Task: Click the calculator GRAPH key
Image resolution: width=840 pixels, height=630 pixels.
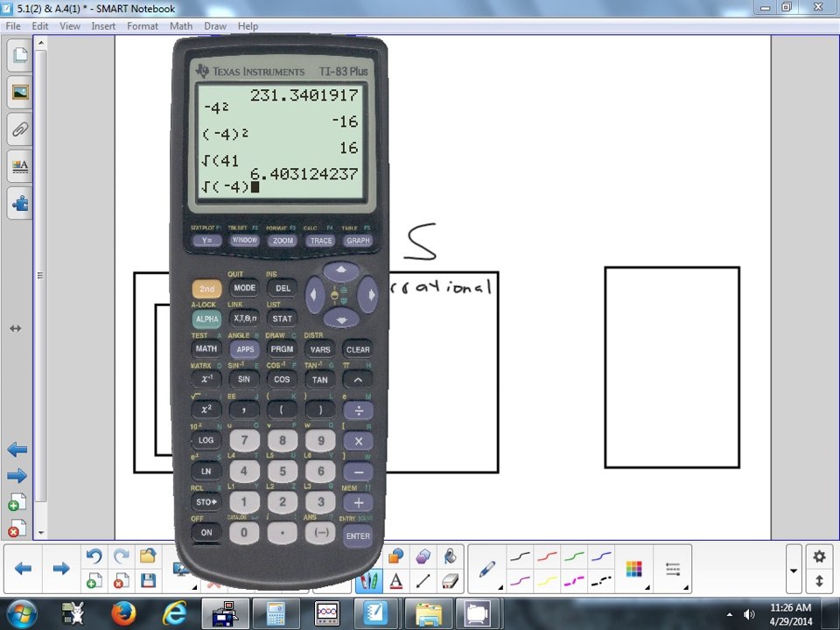Action: (358, 241)
